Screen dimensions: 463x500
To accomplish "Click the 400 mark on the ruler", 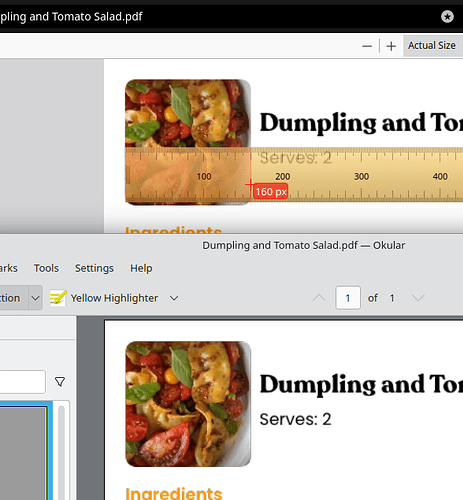I will click(x=440, y=176).
